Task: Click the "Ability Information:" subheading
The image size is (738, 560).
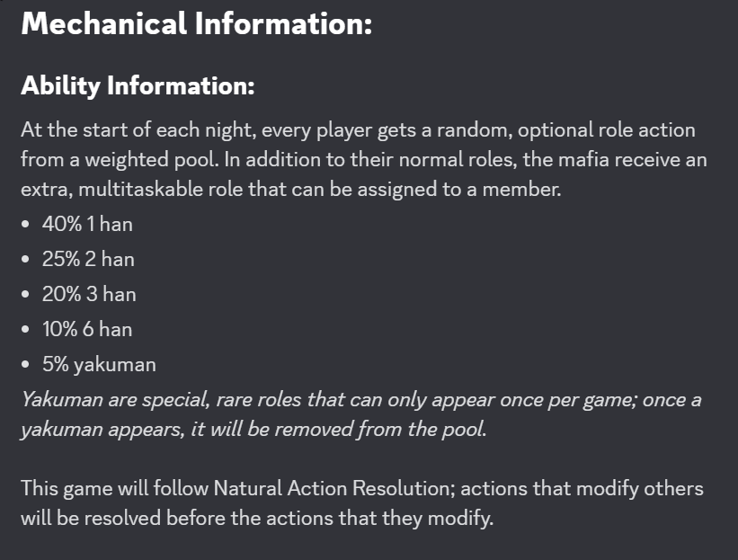Action: 138,86
